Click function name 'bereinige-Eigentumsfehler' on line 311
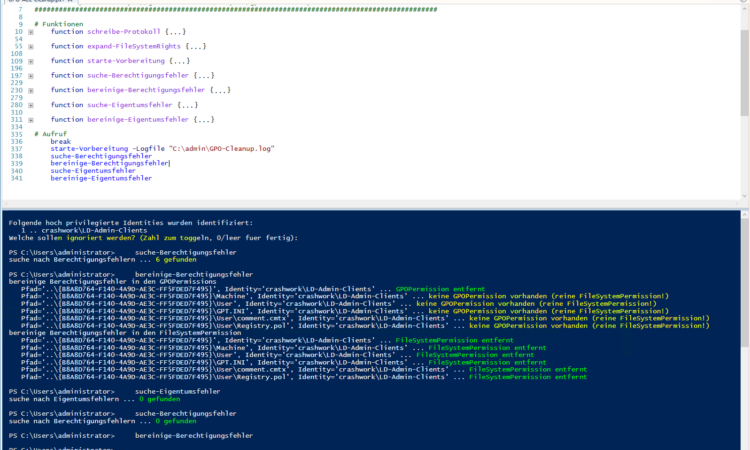750x450 pixels. (x=138, y=120)
